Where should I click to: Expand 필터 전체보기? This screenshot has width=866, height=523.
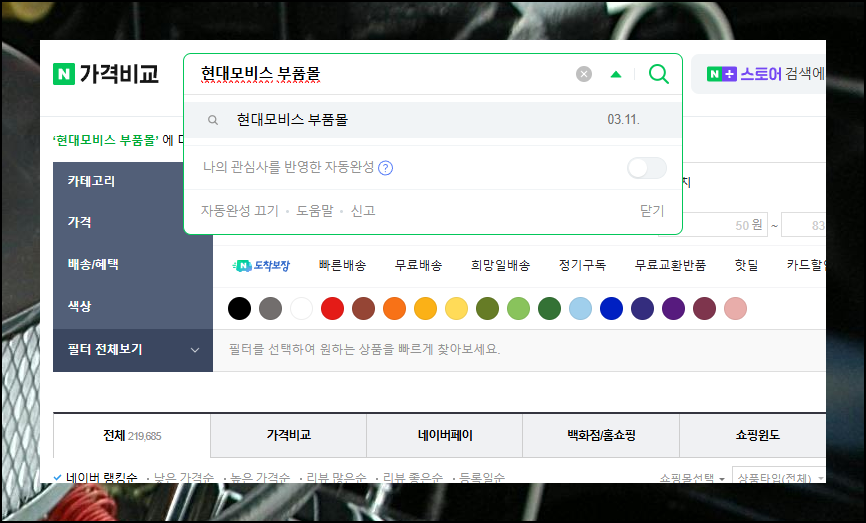click(133, 350)
